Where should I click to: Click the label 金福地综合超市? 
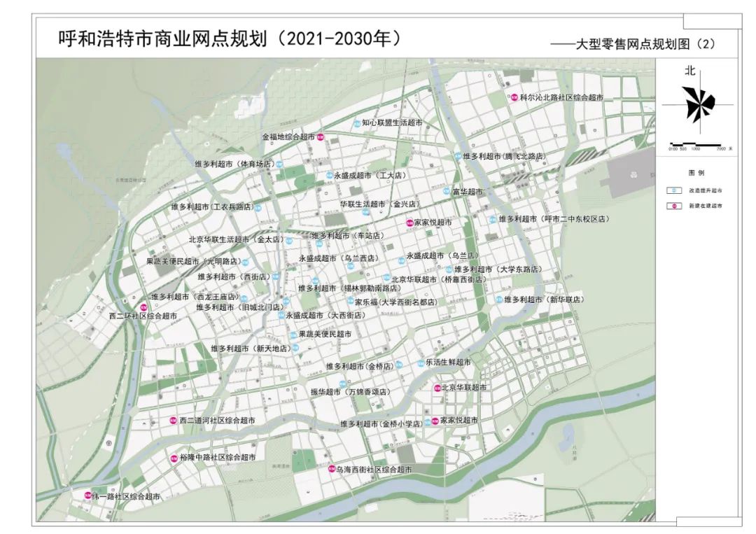288,137
